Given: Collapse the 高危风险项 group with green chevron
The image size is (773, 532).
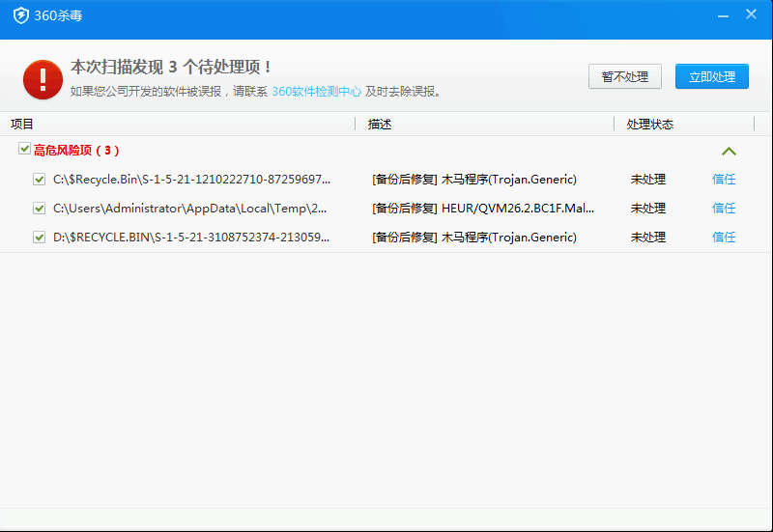Looking at the screenshot, I should click(729, 152).
